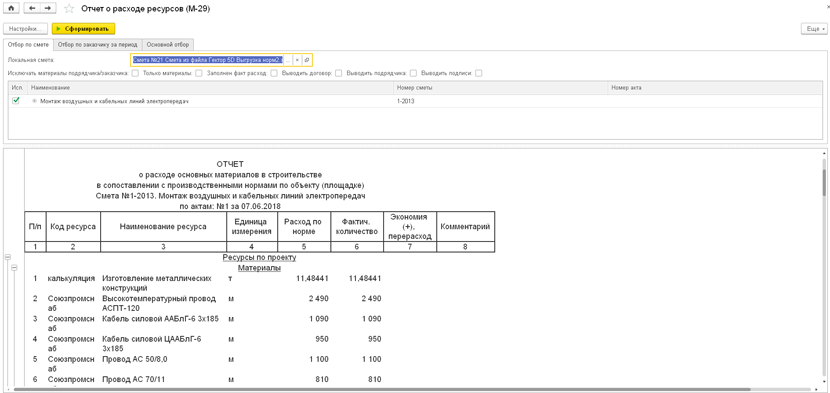Open the selected смета document form

[306, 60]
